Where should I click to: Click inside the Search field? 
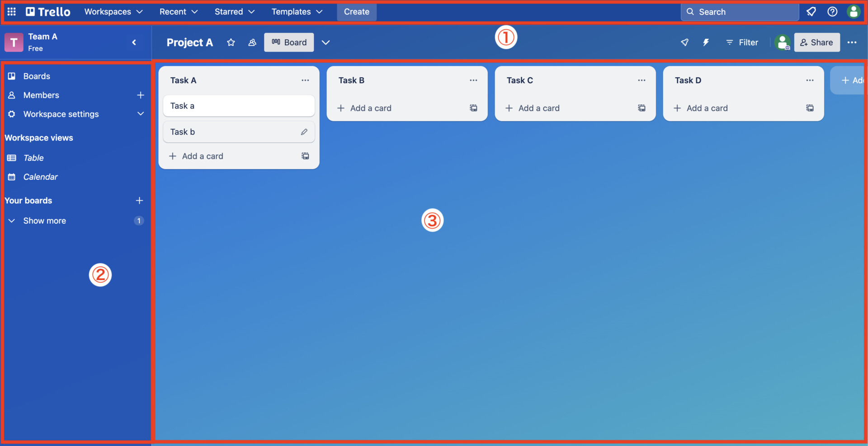(x=739, y=12)
